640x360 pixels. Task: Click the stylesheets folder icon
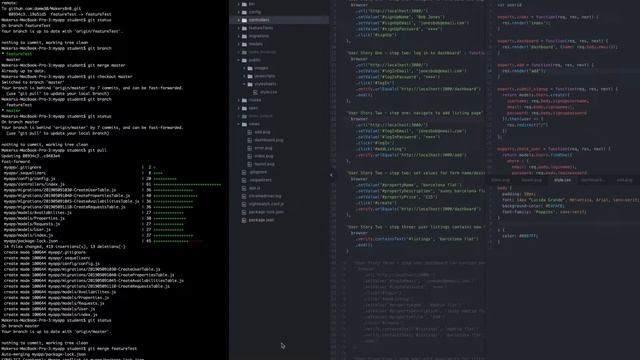coord(250,84)
